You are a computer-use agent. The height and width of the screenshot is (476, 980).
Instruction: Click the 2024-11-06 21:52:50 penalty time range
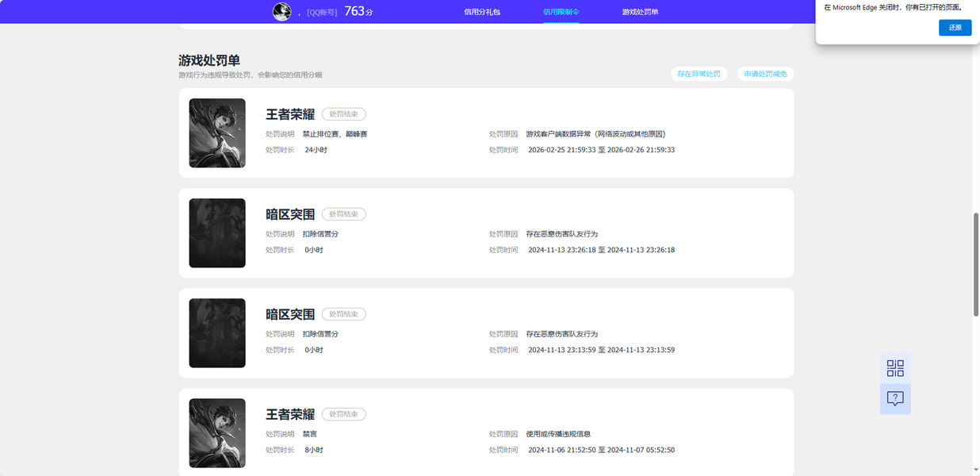pos(601,450)
